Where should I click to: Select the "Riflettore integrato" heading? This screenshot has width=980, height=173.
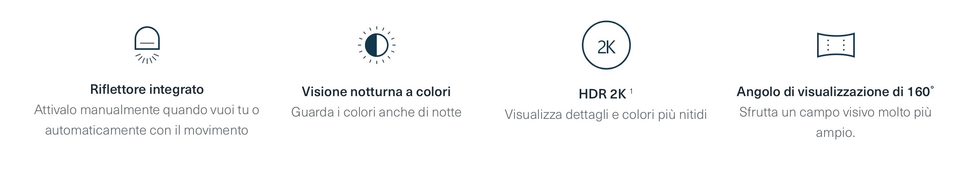[x=147, y=89]
